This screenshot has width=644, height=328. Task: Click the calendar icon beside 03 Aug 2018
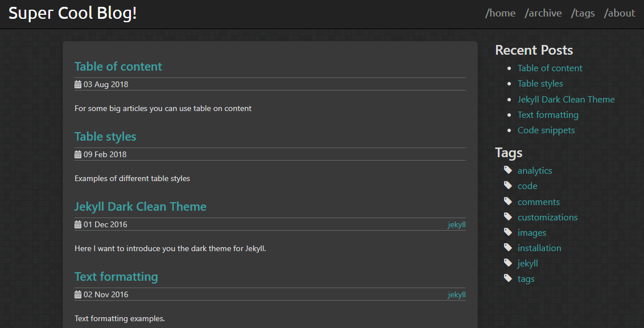coord(77,84)
